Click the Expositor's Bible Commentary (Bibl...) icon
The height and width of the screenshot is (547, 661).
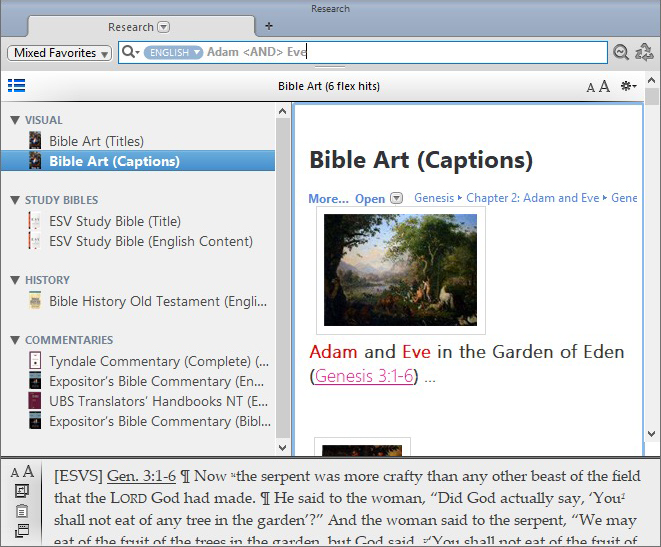point(35,421)
